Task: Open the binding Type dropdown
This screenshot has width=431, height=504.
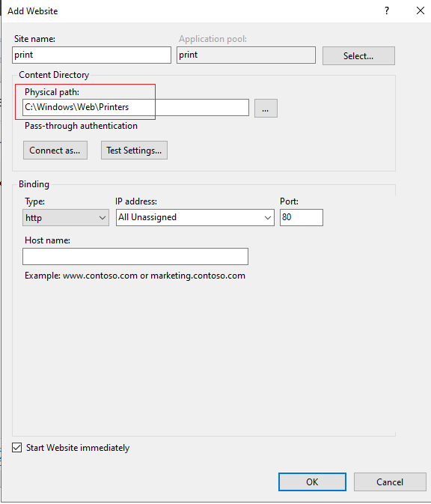Action: pos(66,218)
